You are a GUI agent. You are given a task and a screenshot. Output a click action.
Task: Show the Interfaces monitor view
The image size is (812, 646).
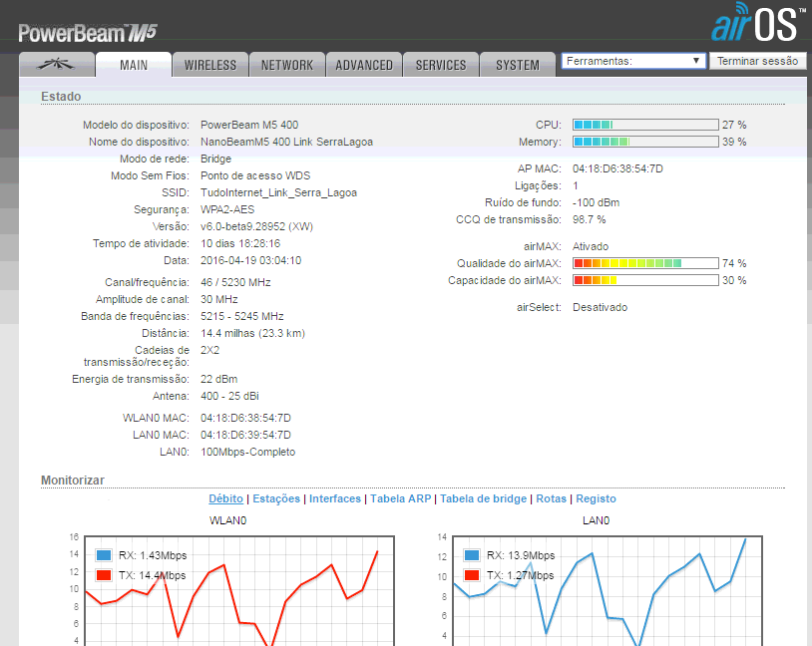336,498
